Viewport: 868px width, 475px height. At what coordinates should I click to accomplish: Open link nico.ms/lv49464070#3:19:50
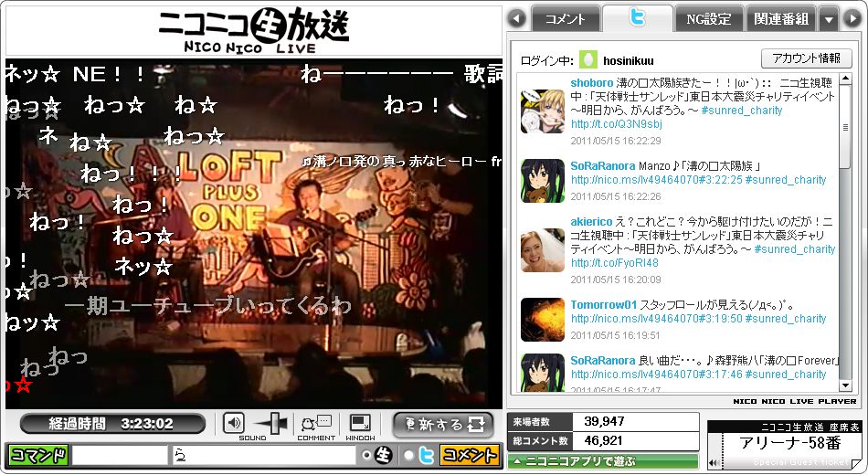[x=657, y=319]
